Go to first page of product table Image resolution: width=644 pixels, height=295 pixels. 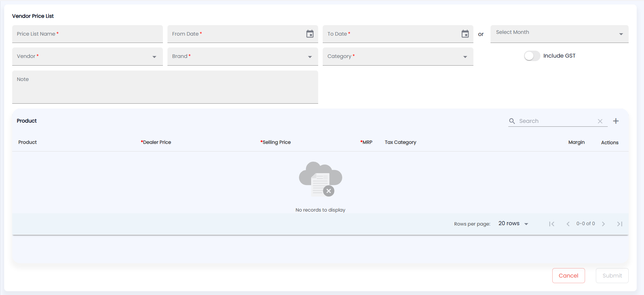(x=552, y=224)
